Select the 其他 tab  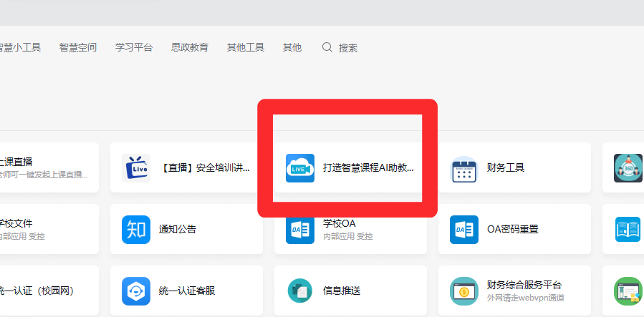coord(292,47)
